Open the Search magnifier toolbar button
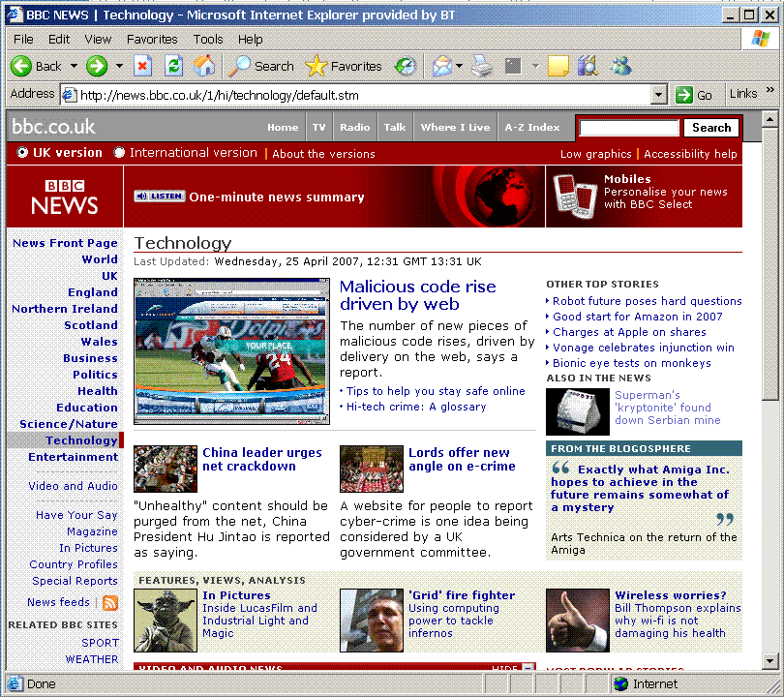784x697 pixels. 261,66
